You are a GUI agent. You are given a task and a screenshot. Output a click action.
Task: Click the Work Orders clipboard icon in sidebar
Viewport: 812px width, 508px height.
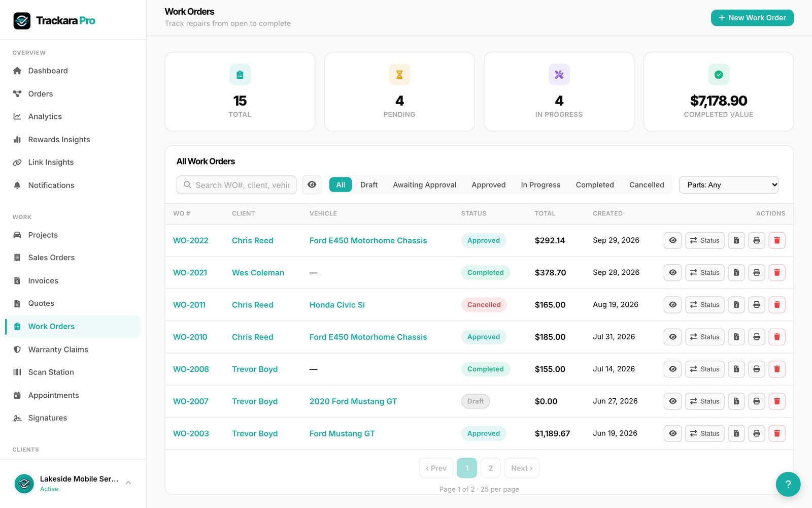[x=17, y=327]
